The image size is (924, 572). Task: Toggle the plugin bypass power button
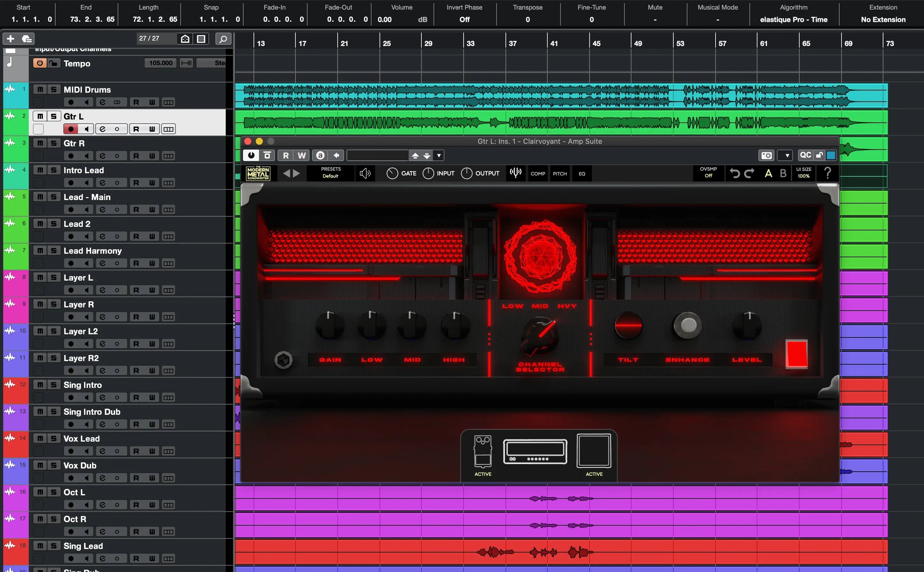coord(251,156)
